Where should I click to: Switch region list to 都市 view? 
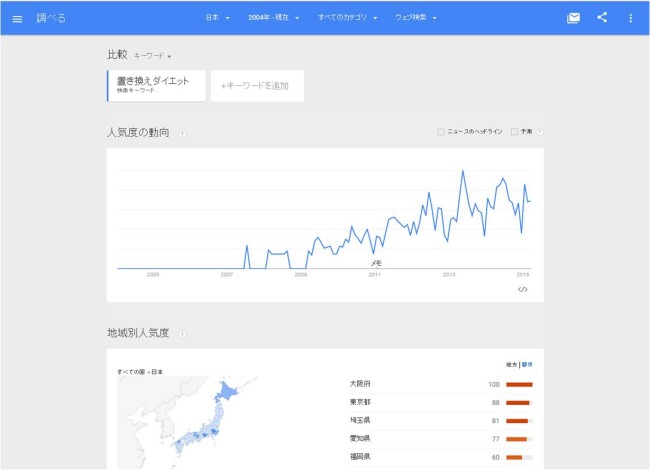[527, 364]
